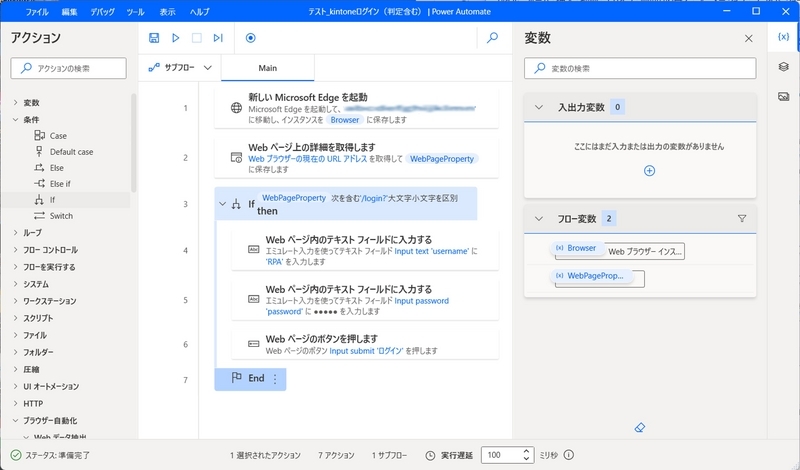Click Input submit 'ログイン' link in step 6
800x470 pixels.
(x=366, y=351)
